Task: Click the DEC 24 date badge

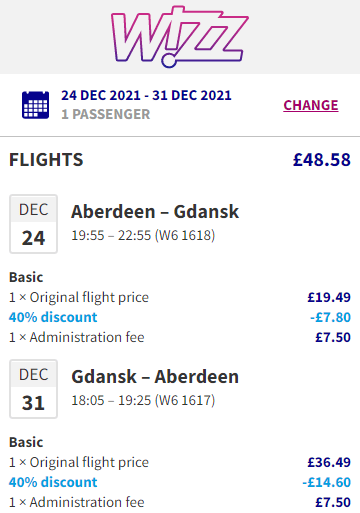Action: (33, 224)
